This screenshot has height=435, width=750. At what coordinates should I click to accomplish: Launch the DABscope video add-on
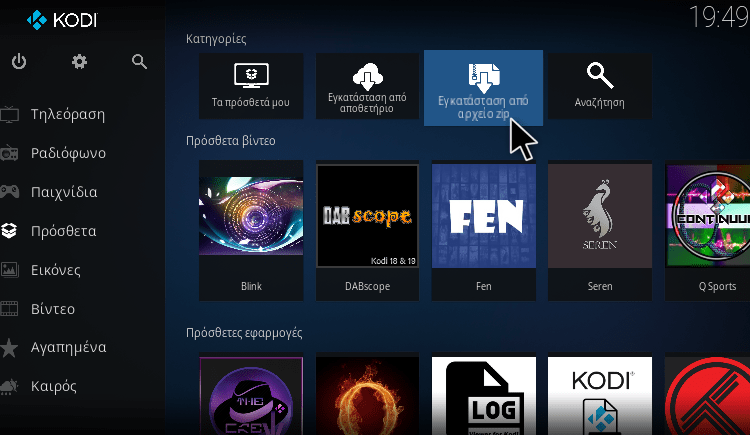367,231
